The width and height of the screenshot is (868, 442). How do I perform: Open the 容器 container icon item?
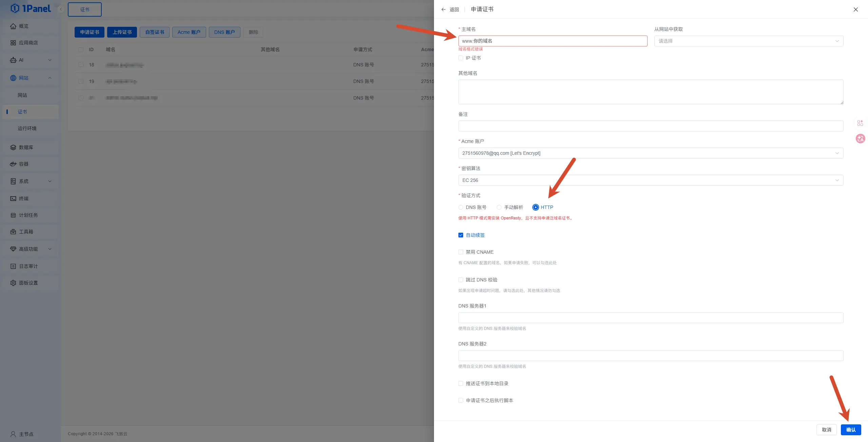[x=13, y=164]
